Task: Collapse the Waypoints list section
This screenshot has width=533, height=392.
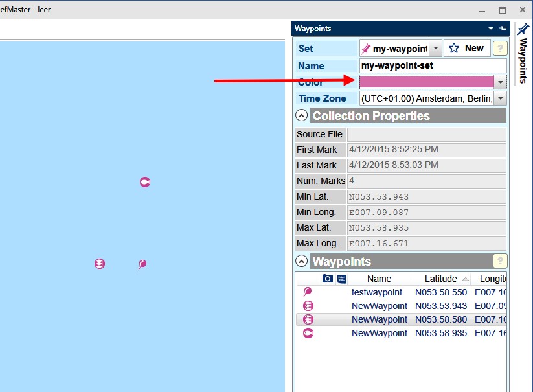Action: (301, 262)
